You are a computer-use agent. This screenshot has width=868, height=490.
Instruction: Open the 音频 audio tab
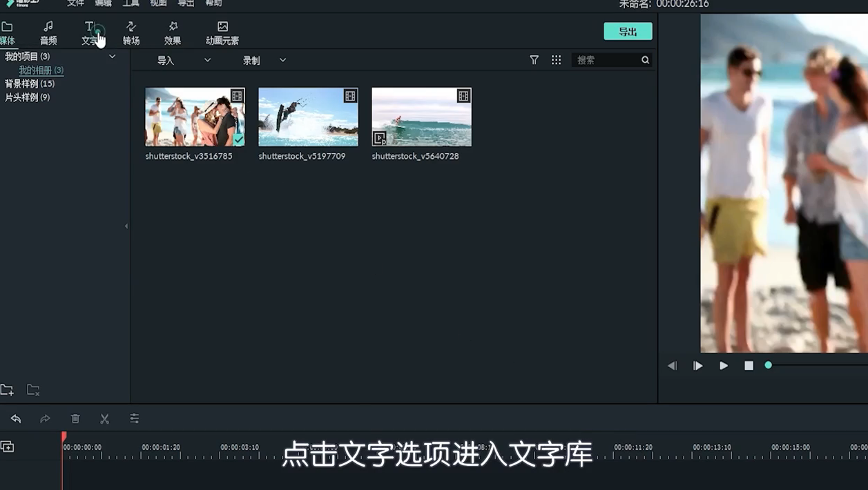tap(48, 33)
